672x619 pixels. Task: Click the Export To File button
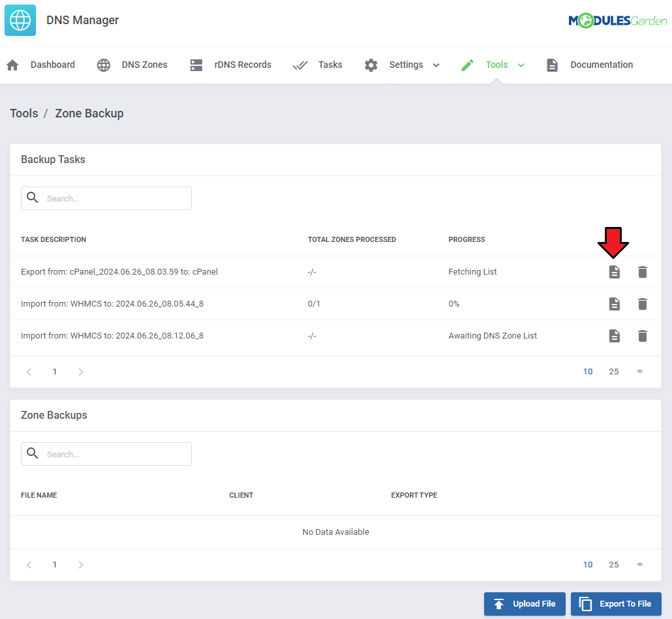[x=616, y=604]
